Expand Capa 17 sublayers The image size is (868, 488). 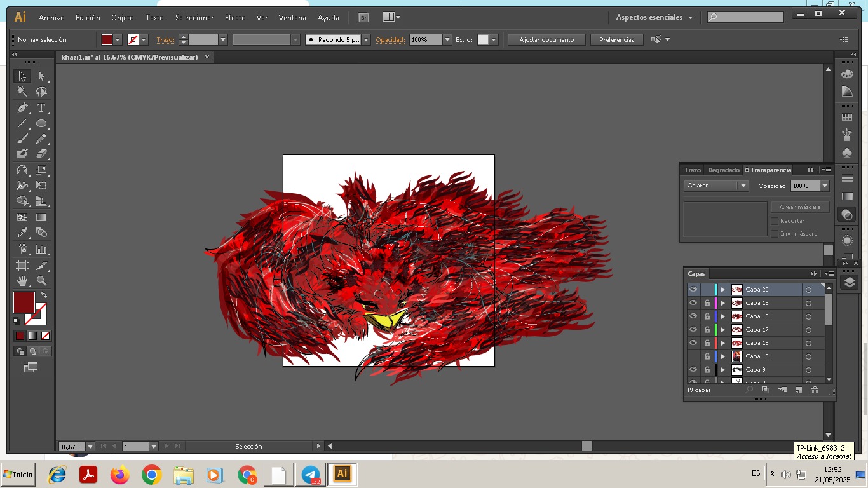(x=722, y=330)
